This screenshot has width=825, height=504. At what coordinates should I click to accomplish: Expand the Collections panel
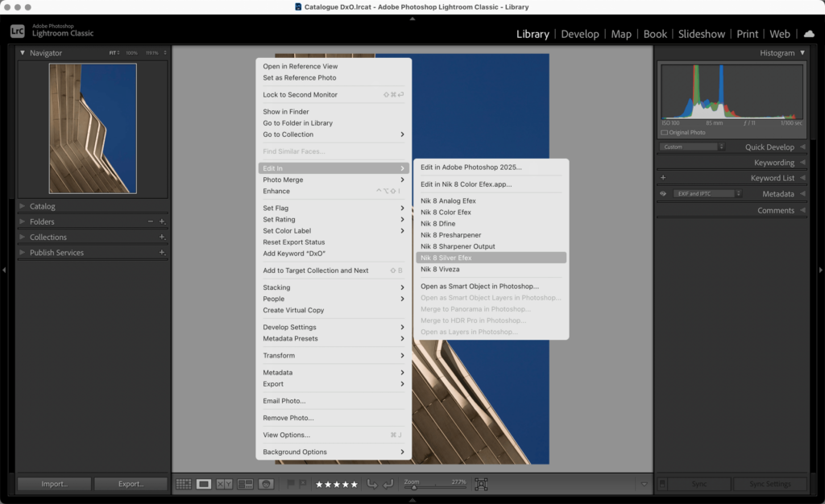[x=22, y=237]
